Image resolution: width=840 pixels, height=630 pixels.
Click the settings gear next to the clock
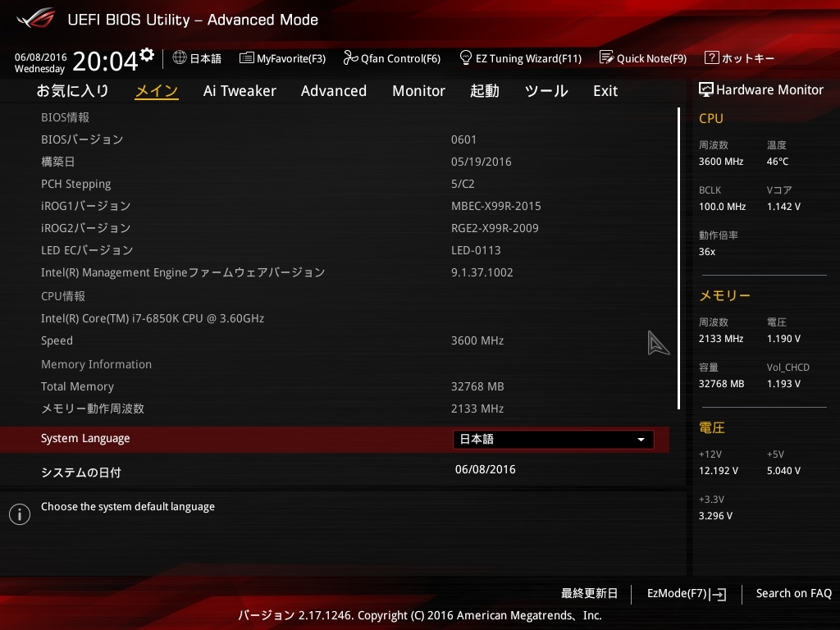point(147,54)
